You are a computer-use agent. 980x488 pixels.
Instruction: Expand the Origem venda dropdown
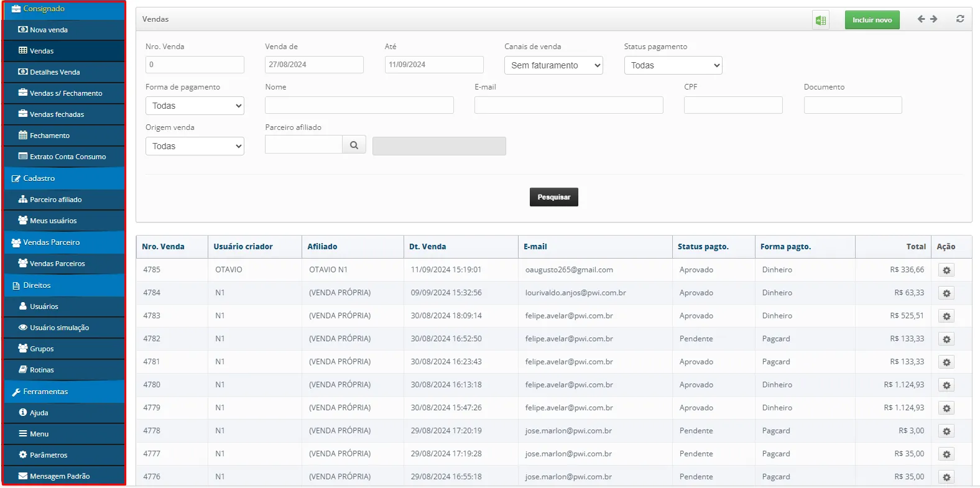pyautogui.click(x=195, y=146)
